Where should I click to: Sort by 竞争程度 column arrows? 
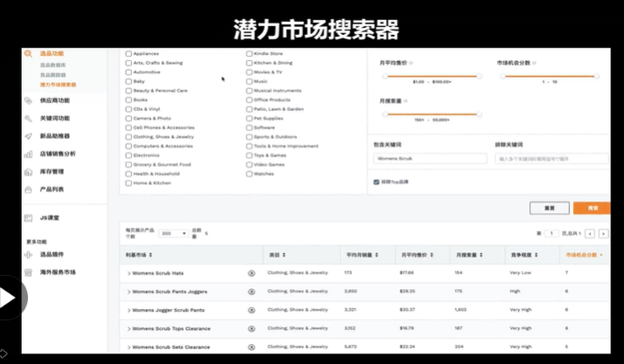(536, 255)
